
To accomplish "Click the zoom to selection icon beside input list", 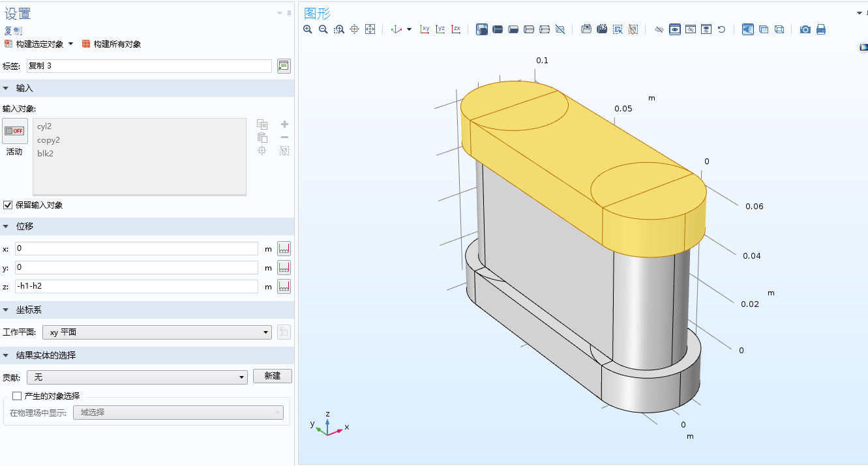I will click(262, 151).
